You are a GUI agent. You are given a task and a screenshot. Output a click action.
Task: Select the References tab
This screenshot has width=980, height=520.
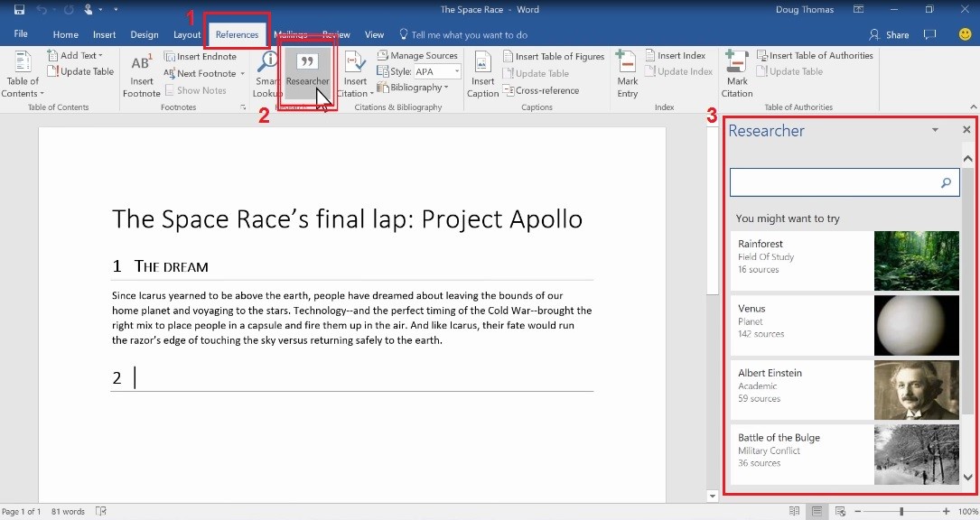[x=237, y=34]
